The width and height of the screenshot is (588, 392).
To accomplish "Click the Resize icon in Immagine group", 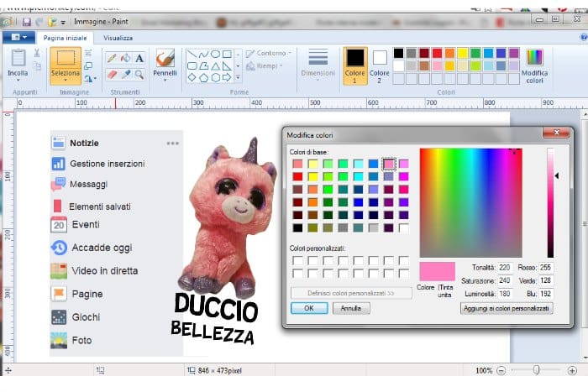I will click(x=88, y=66).
